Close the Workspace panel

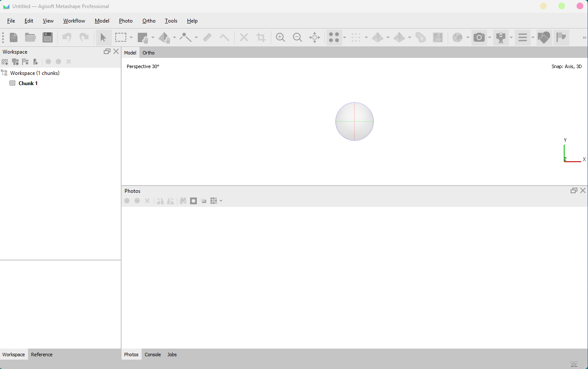[x=116, y=51]
